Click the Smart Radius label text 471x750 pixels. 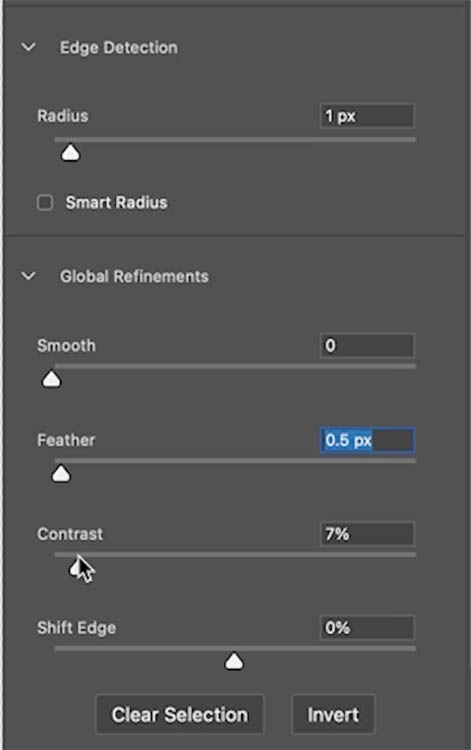click(117, 202)
